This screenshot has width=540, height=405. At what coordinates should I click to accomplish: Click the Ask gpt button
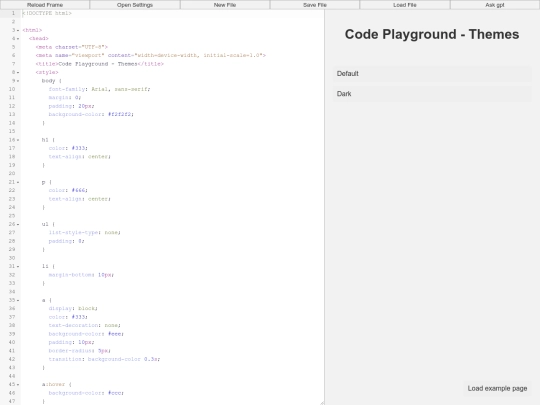(495, 5)
